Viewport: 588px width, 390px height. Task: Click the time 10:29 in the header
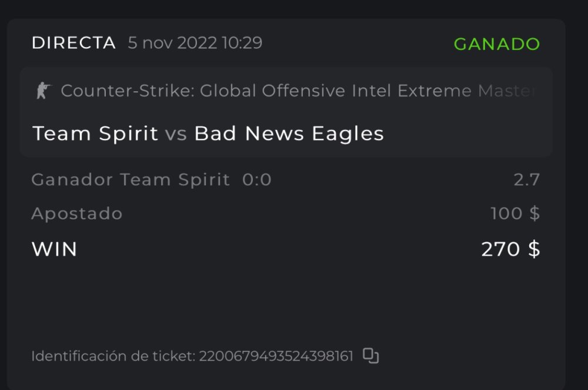point(242,44)
